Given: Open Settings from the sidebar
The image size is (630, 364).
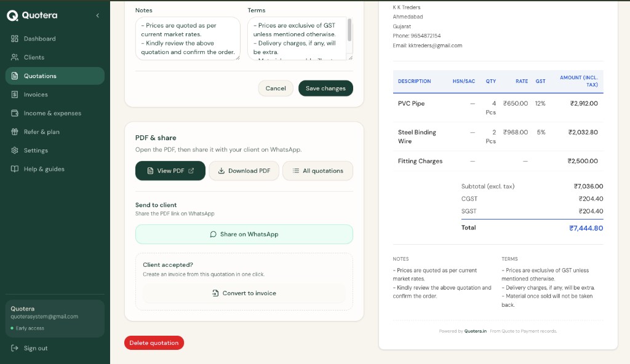Looking at the screenshot, I should [55, 150].
